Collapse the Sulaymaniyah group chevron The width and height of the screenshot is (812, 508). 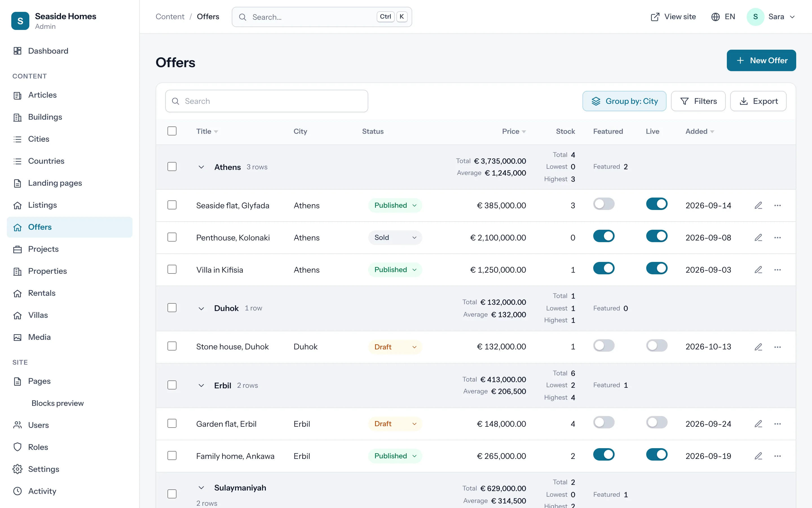click(x=201, y=487)
